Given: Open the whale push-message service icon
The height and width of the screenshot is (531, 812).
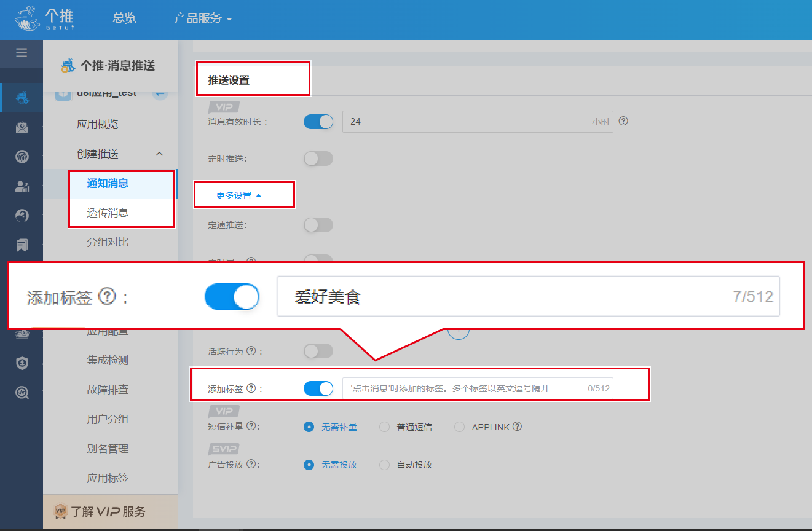Looking at the screenshot, I should coord(22,98).
